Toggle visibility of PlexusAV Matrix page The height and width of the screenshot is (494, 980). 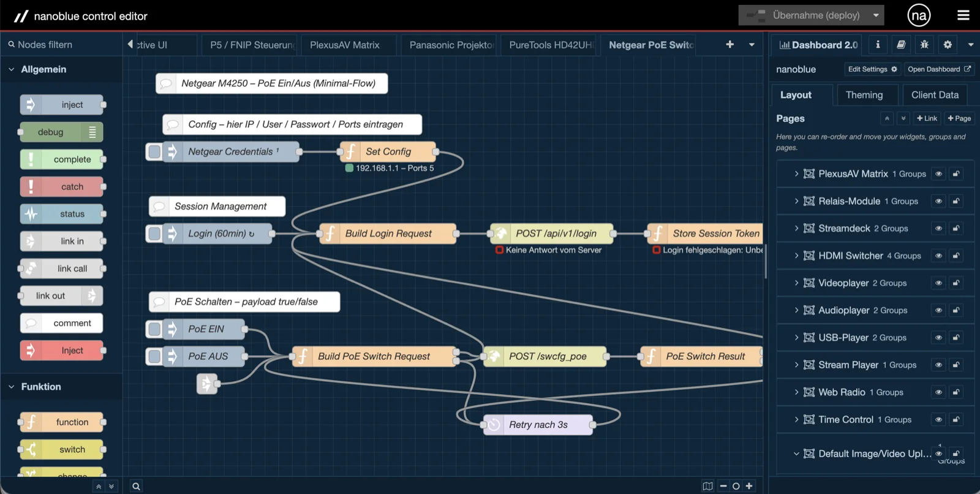[938, 173]
